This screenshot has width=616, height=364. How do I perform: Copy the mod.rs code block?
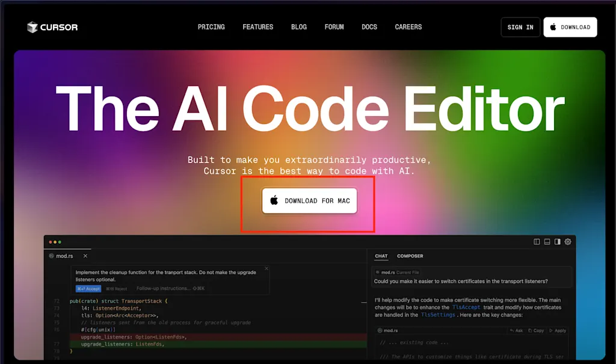coord(536,330)
